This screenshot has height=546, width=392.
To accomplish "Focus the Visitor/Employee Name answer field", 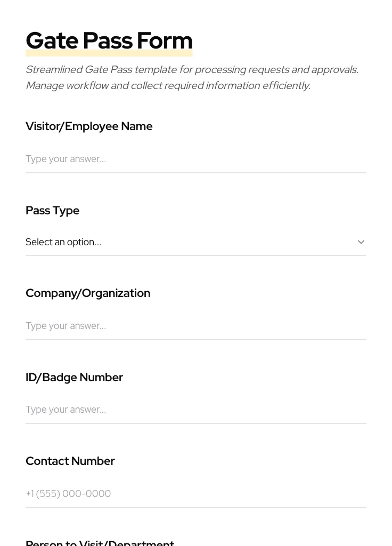I will [x=195, y=159].
